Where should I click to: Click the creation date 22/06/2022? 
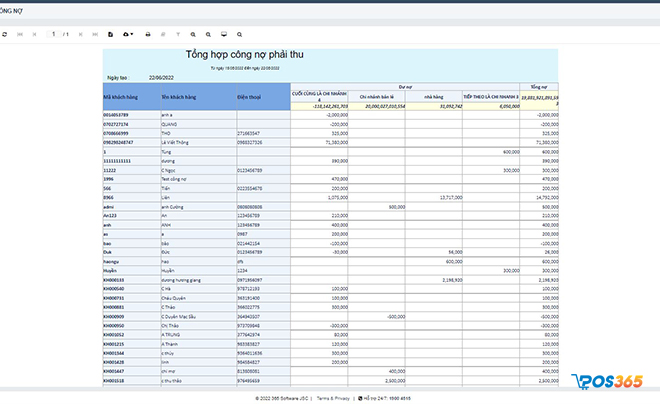[161, 77]
